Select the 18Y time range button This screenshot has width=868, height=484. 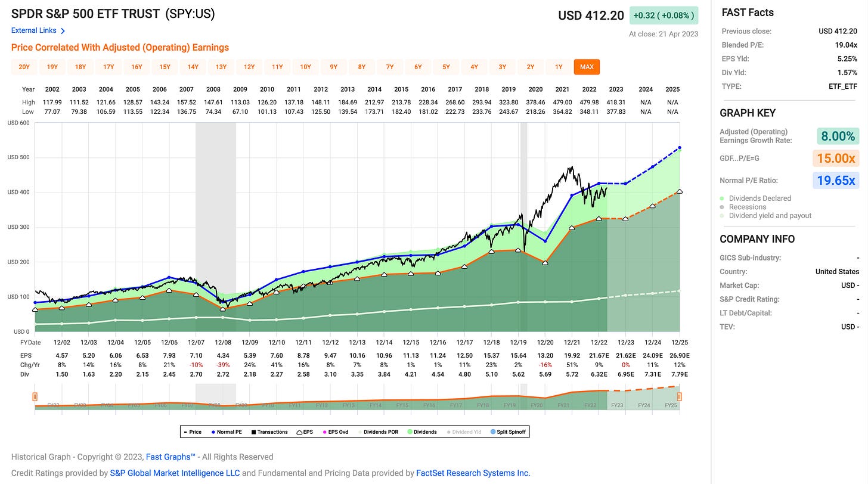click(x=80, y=67)
